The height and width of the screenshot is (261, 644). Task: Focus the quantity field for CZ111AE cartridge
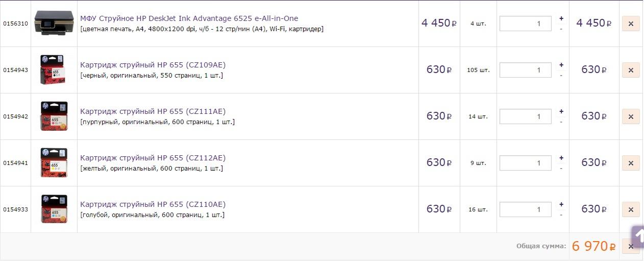(x=526, y=116)
